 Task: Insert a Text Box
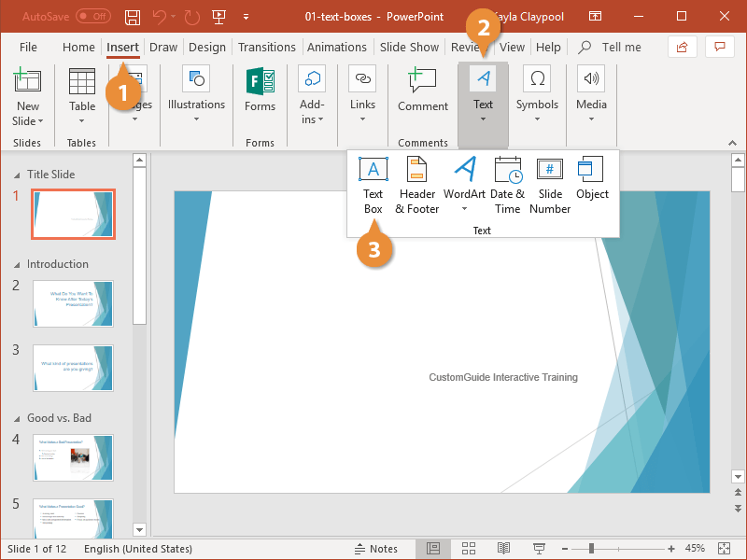(373, 185)
